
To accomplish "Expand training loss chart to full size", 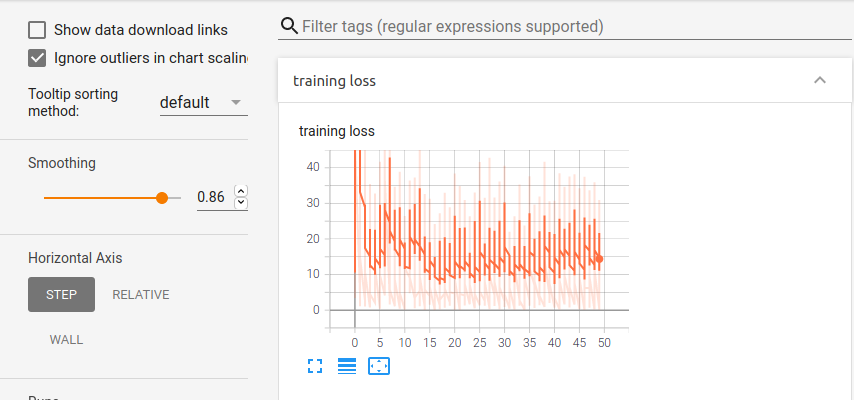I will click(315, 366).
